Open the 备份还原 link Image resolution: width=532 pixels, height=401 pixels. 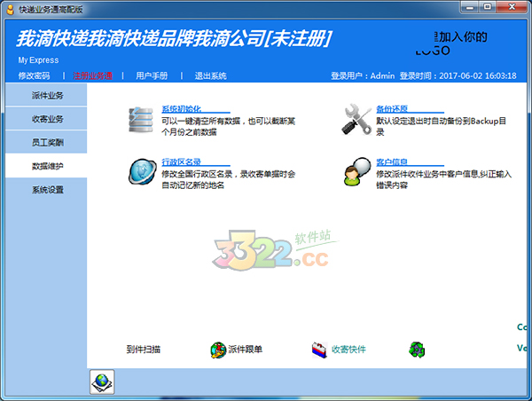pos(392,109)
